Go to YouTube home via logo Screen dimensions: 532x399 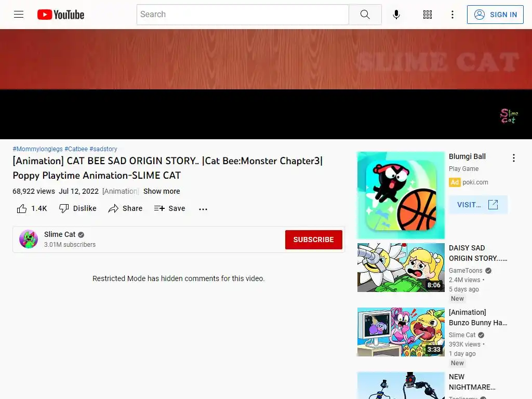click(x=61, y=15)
